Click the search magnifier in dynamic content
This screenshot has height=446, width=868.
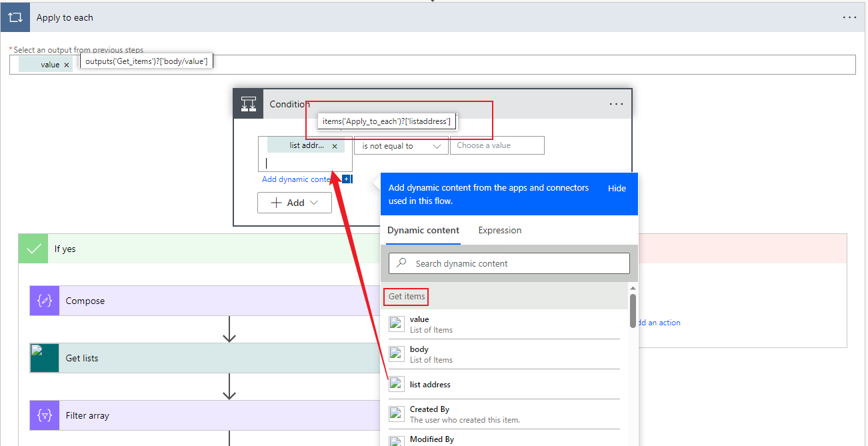(401, 263)
